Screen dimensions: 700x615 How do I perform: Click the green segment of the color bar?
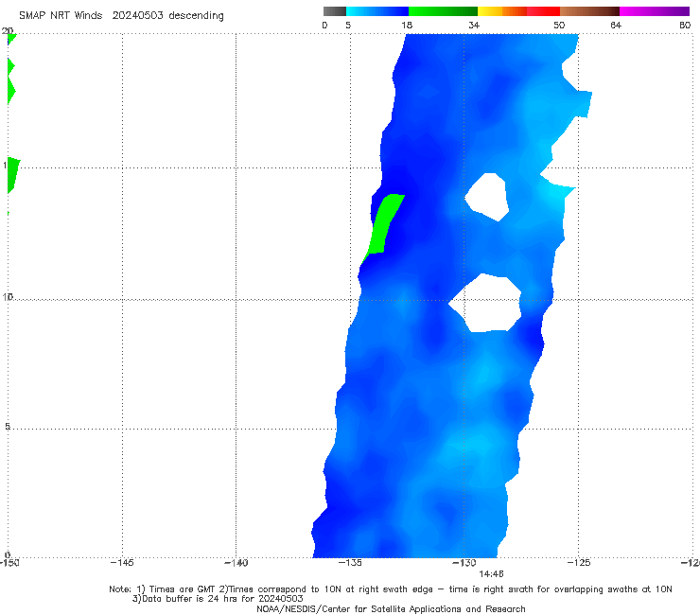coord(443,11)
